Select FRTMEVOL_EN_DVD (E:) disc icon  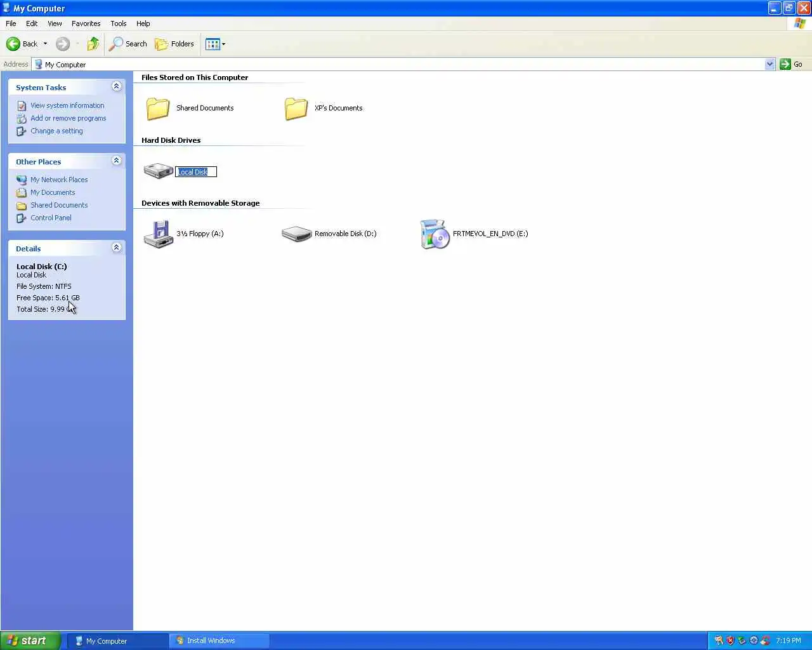(435, 234)
